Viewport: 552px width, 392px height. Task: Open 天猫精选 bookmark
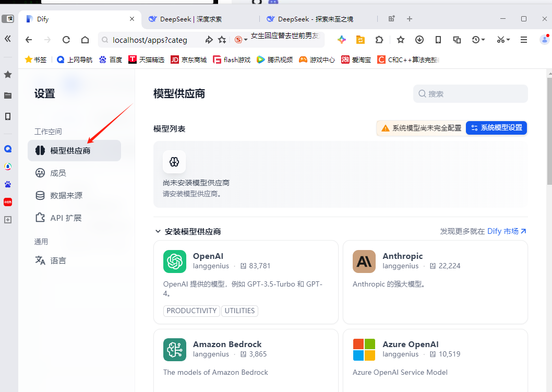(x=147, y=60)
